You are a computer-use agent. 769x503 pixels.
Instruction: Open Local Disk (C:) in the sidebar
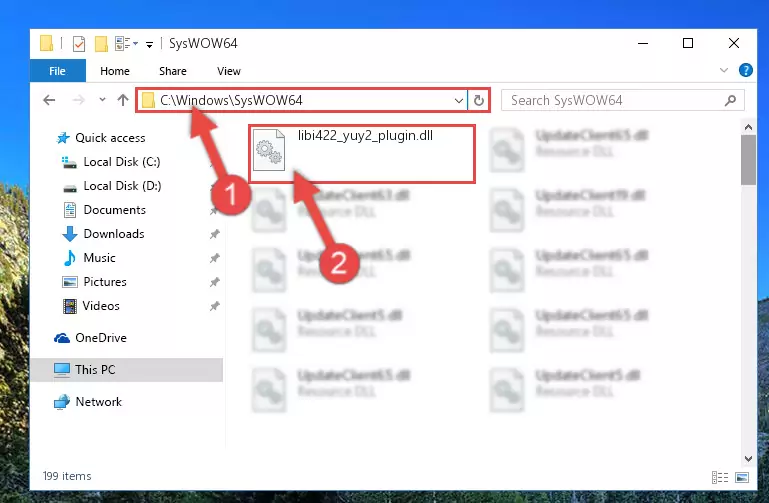[x=122, y=162]
